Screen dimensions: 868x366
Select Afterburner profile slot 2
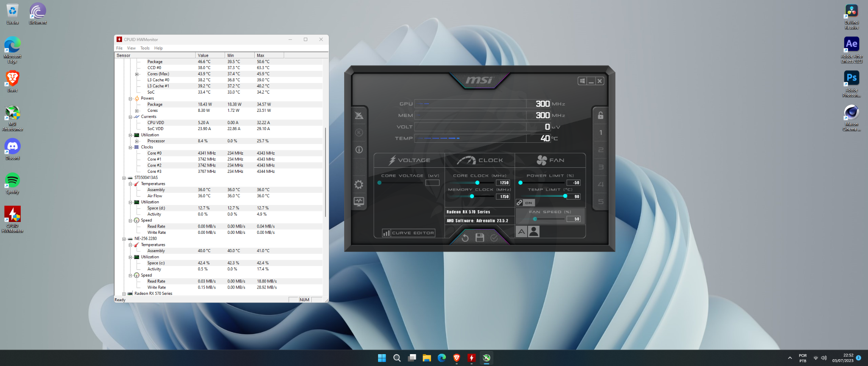click(601, 150)
